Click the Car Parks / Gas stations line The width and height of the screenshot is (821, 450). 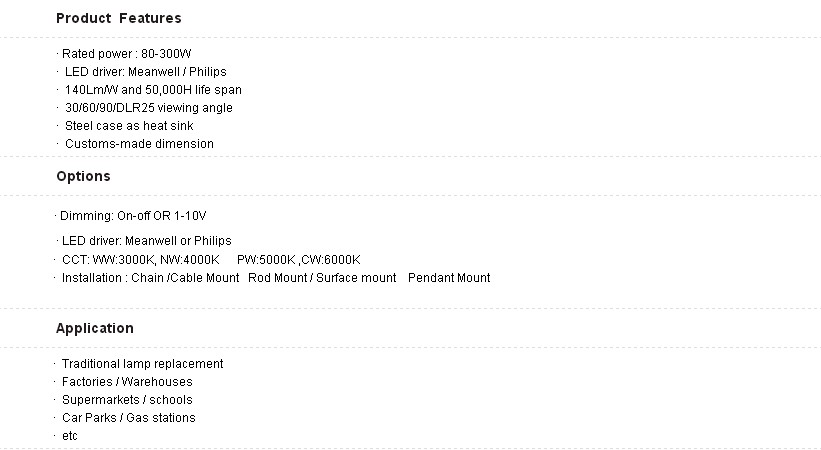click(x=128, y=418)
